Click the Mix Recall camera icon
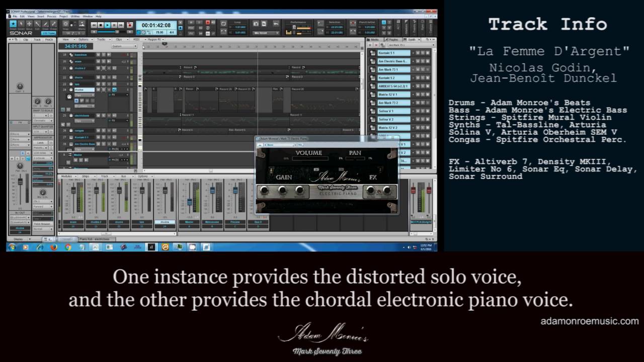The image size is (644, 362). (x=256, y=23)
